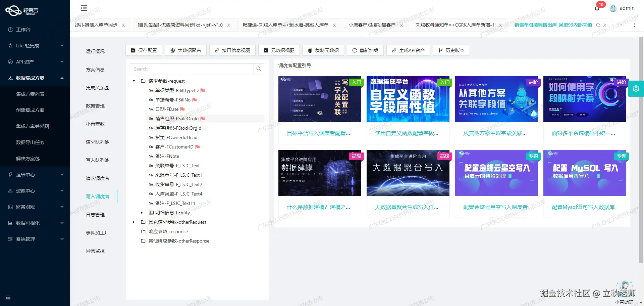Image resolution: width=644 pixels, height=306 pixels.
Task: Open the 元数据视图 metadata view
Action: tap(279, 50)
